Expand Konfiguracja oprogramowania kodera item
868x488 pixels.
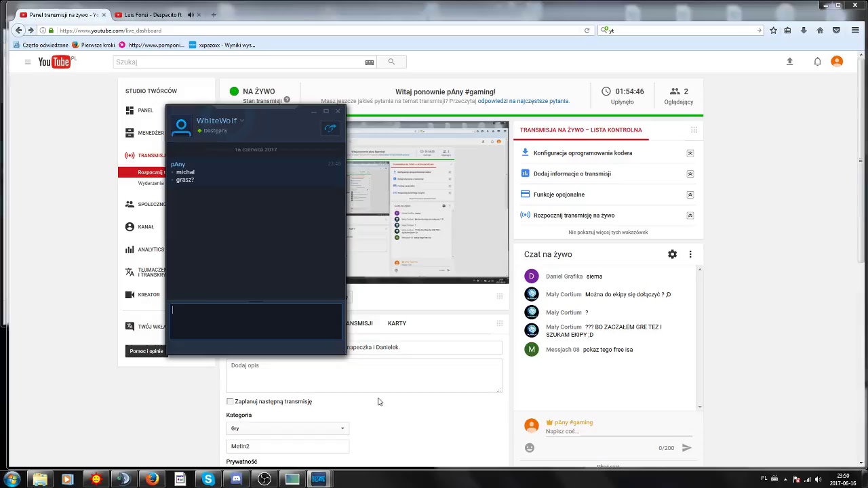click(x=690, y=153)
